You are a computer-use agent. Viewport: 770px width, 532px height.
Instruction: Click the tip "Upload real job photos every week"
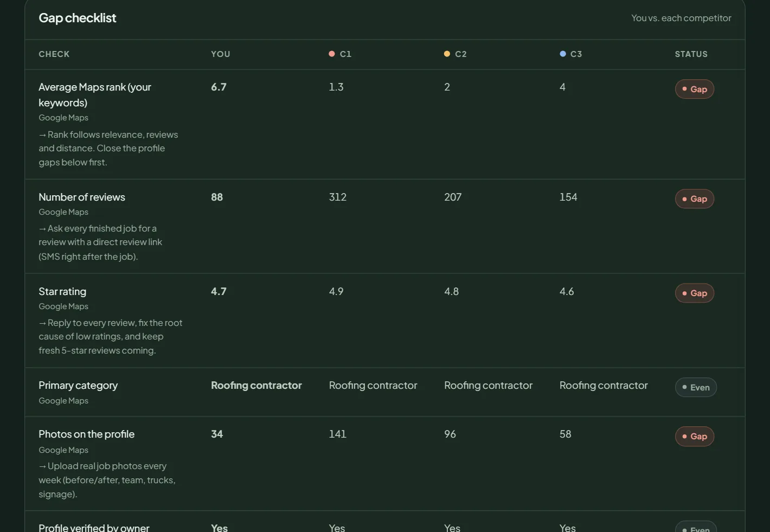click(x=107, y=480)
